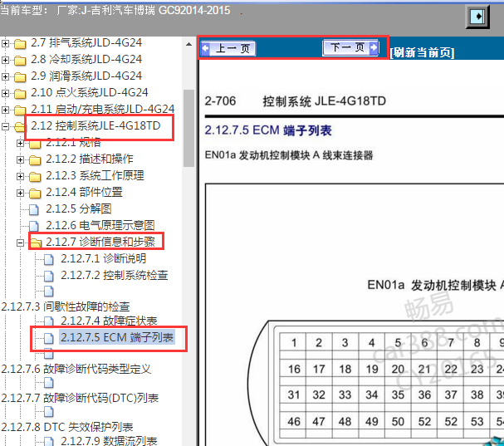Click open folder icon of 2.12.7 诊断信息和步骤
The height and width of the screenshot is (446, 504).
coord(36,243)
